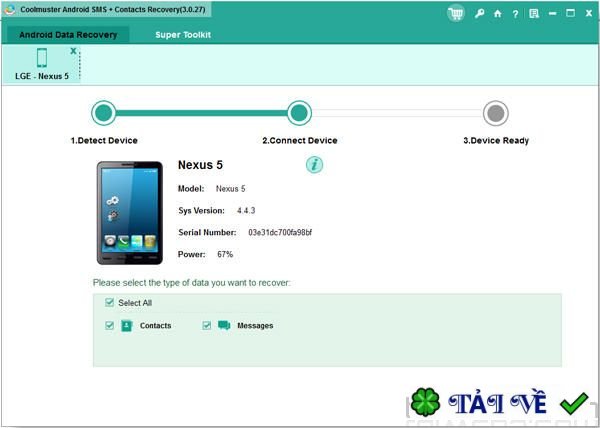Click the Contacts label text
Viewport: 600px width, 428px height.
pos(155,326)
